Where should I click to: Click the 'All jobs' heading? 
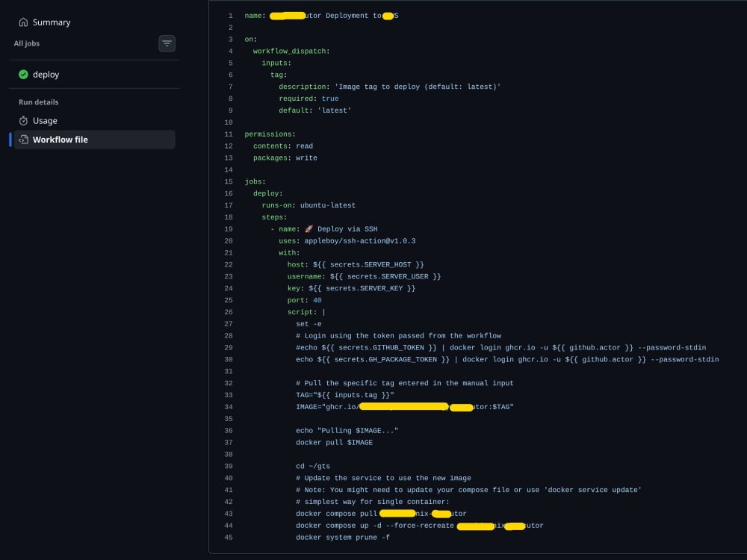pos(27,44)
